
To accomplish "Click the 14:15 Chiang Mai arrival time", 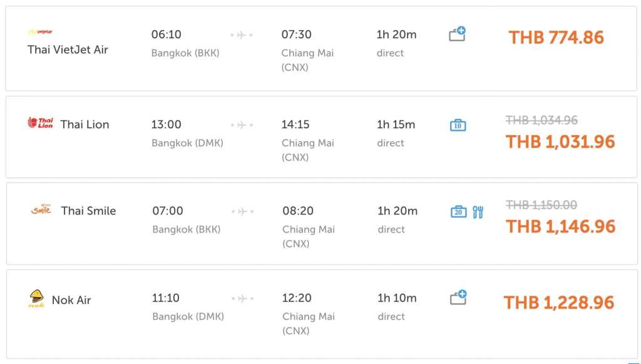I will point(295,124).
